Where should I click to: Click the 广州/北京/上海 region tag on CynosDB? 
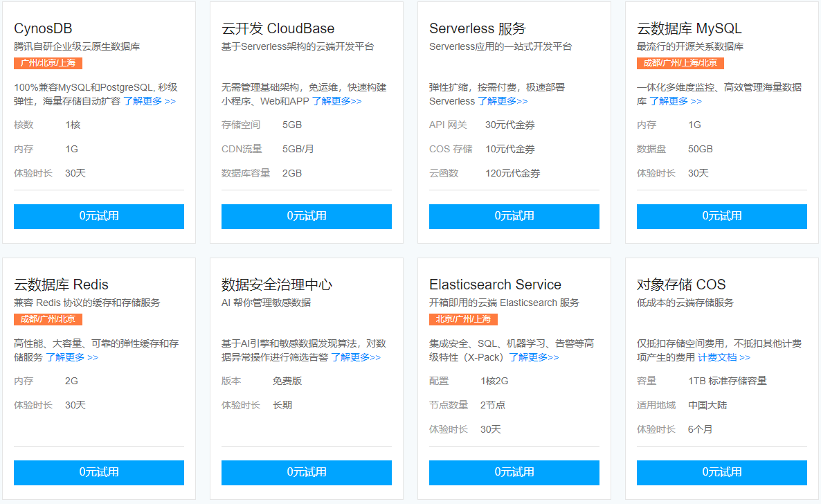[48, 63]
